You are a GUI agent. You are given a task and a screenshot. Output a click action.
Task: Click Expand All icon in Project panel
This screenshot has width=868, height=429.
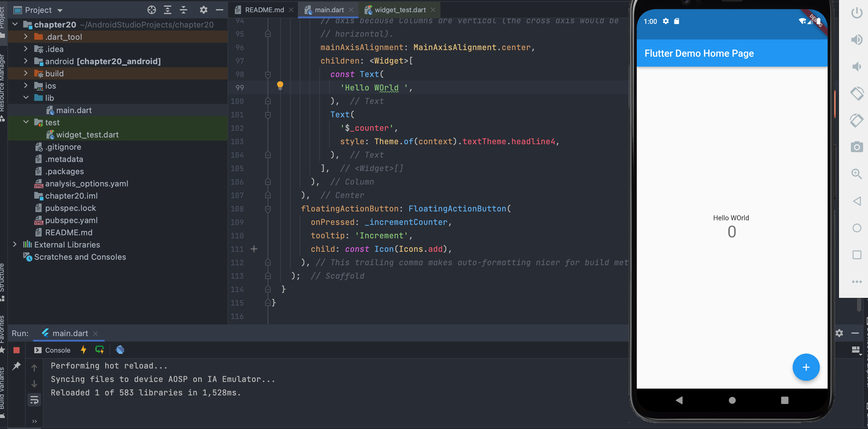[168, 10]
